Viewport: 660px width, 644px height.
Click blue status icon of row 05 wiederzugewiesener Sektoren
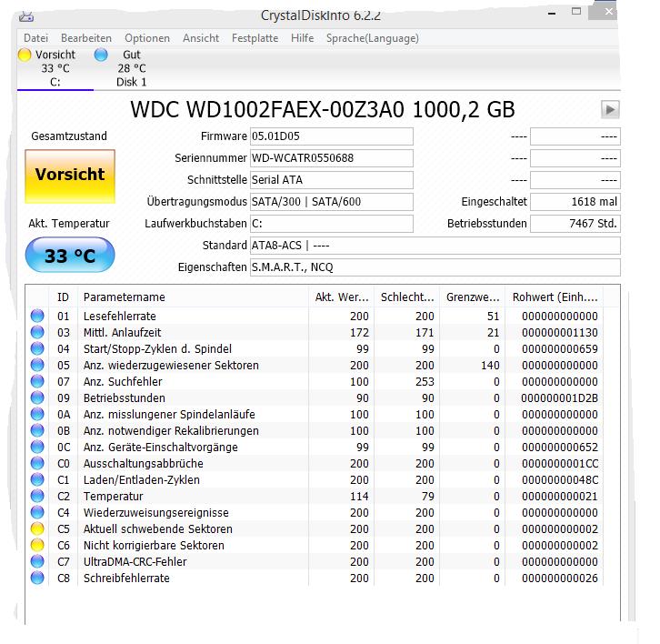(37, 365)
